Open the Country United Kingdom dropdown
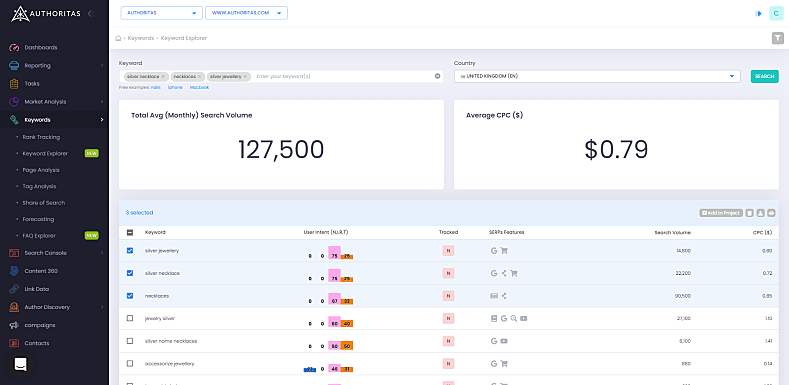This screenshot has height=385, width=789. 597,76
